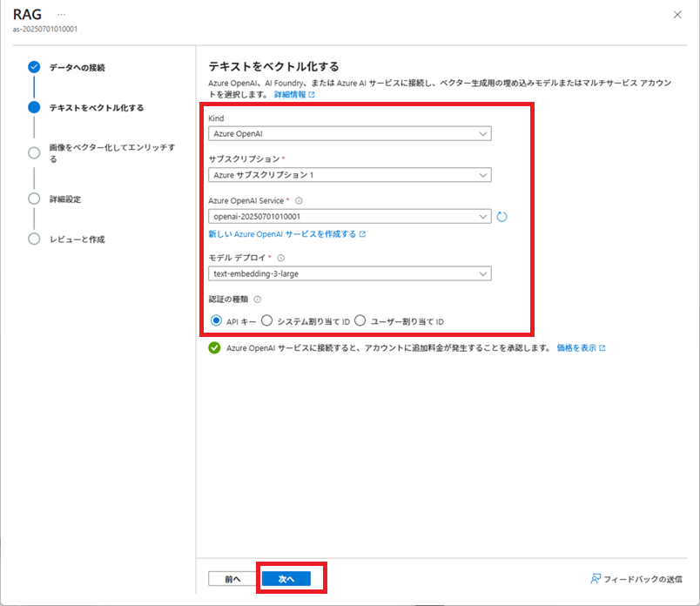
Task: Refresh the Azure OpenAI Service list
Action: point(501,217)
